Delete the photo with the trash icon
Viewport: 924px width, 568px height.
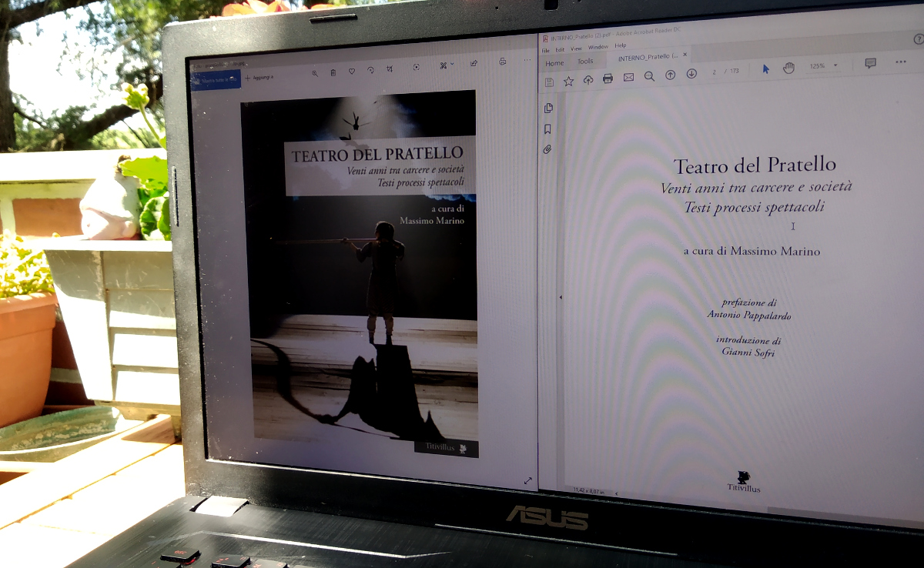coord(333,72)
